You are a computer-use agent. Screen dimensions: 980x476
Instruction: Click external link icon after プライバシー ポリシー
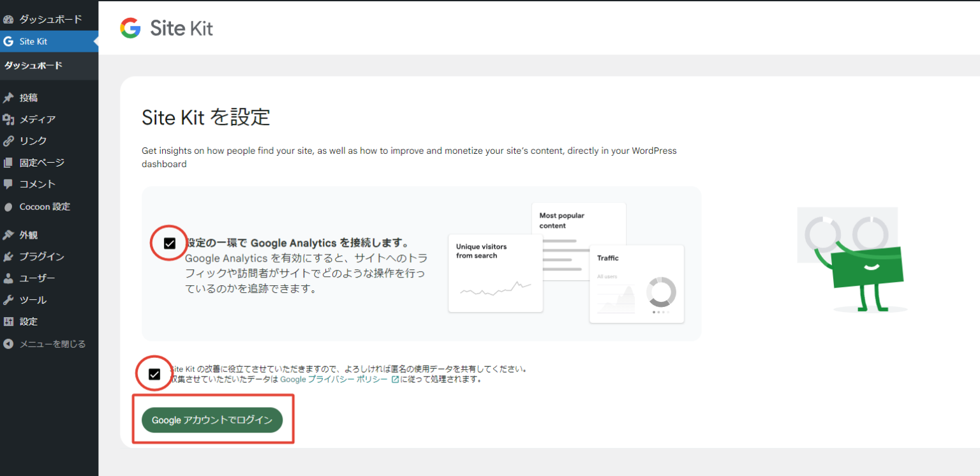(x=395, y=379)
